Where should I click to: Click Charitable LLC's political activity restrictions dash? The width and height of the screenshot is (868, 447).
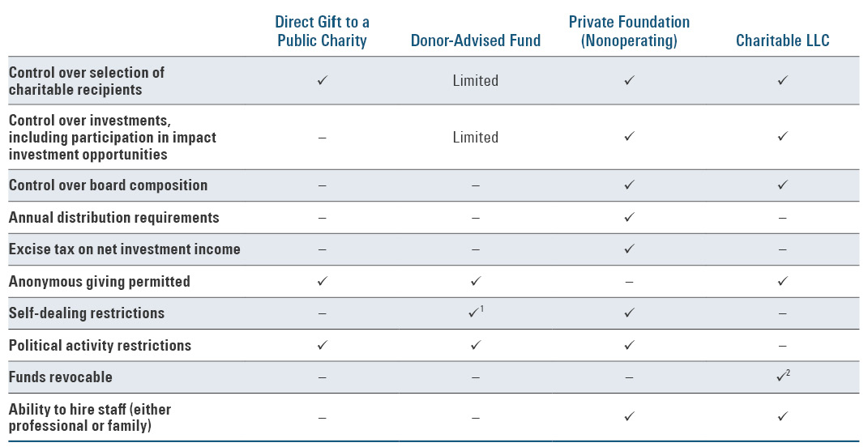[x=782, y=346]
